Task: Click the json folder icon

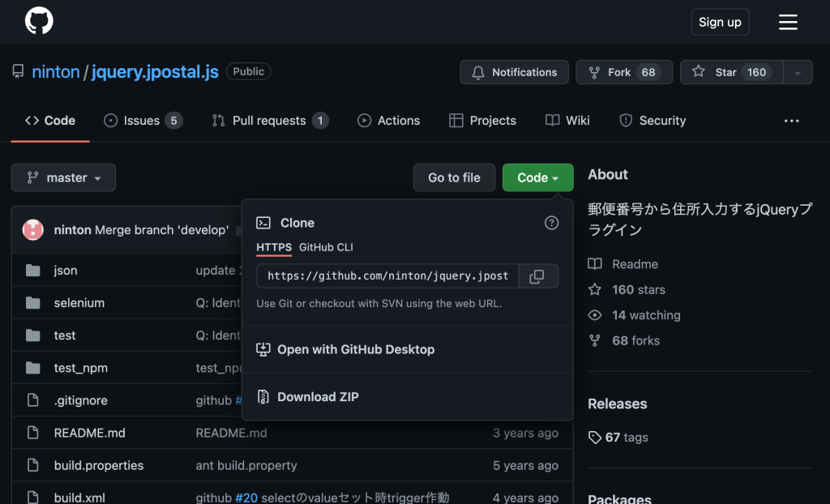Action: click(x=32, y=271)
